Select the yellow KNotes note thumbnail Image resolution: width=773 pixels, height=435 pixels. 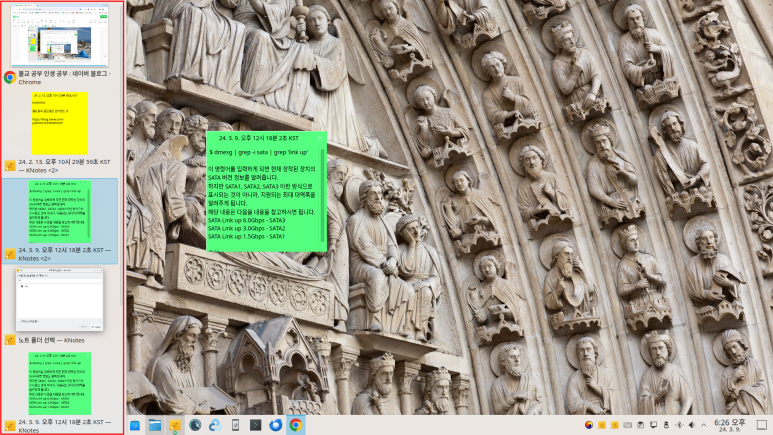point(60,123)
